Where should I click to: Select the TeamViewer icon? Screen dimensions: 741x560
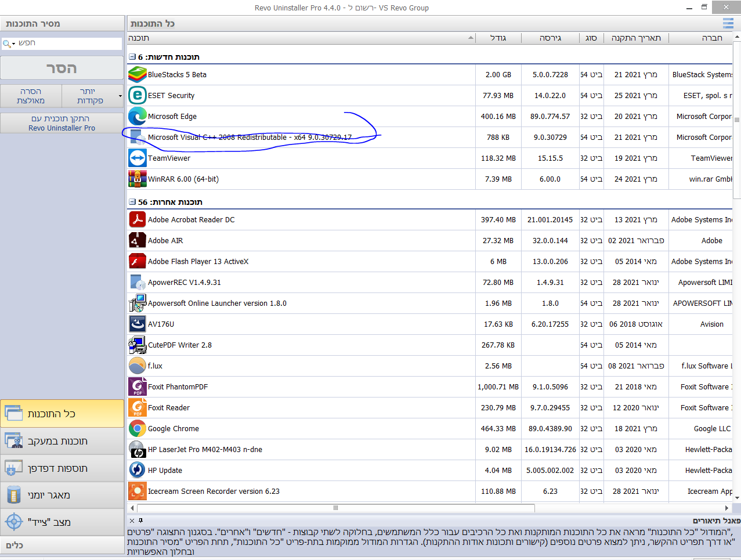click(138, 158)
